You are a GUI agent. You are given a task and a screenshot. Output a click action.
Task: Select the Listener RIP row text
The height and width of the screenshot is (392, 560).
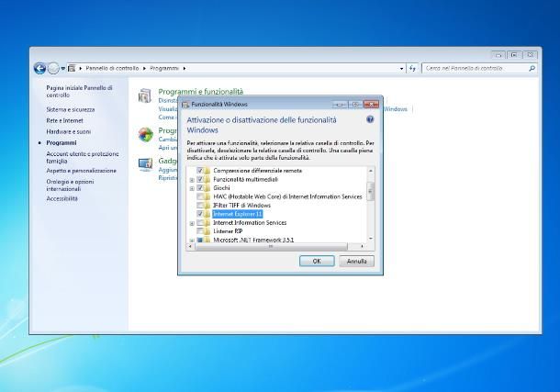(x=228, y=231)
